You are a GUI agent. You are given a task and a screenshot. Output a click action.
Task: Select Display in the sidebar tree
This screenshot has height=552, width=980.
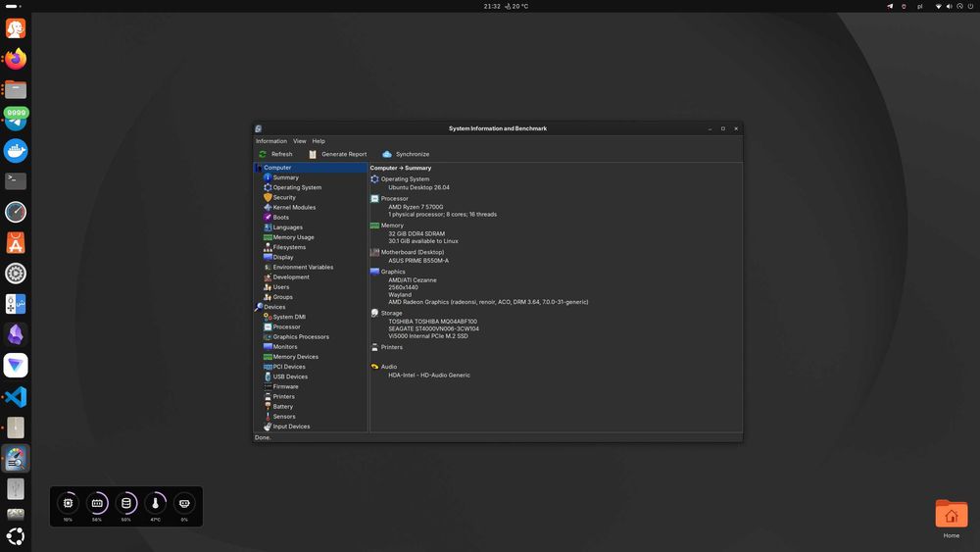282,257
